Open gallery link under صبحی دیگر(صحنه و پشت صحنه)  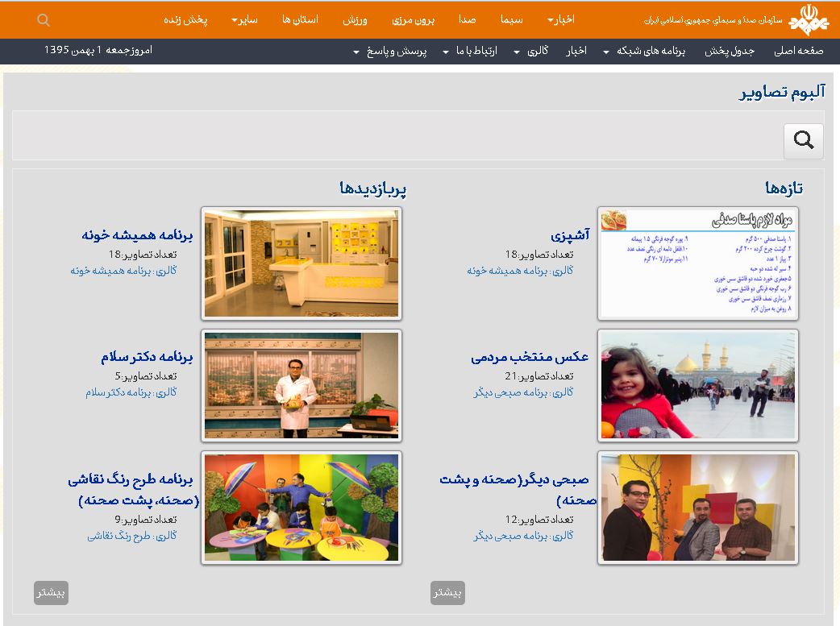pos(523,536)
